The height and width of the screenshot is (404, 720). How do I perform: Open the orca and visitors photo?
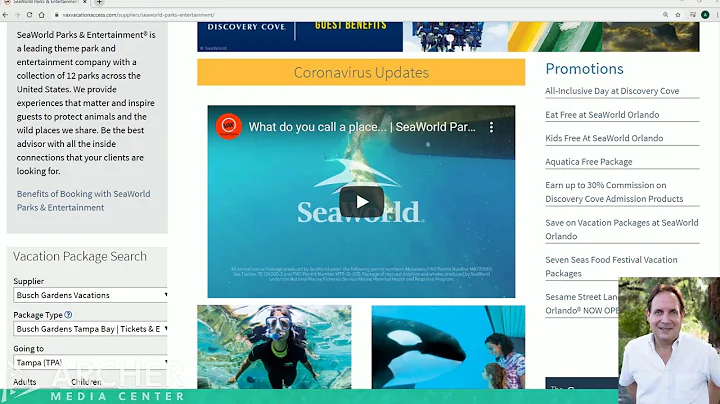[448, 347]
